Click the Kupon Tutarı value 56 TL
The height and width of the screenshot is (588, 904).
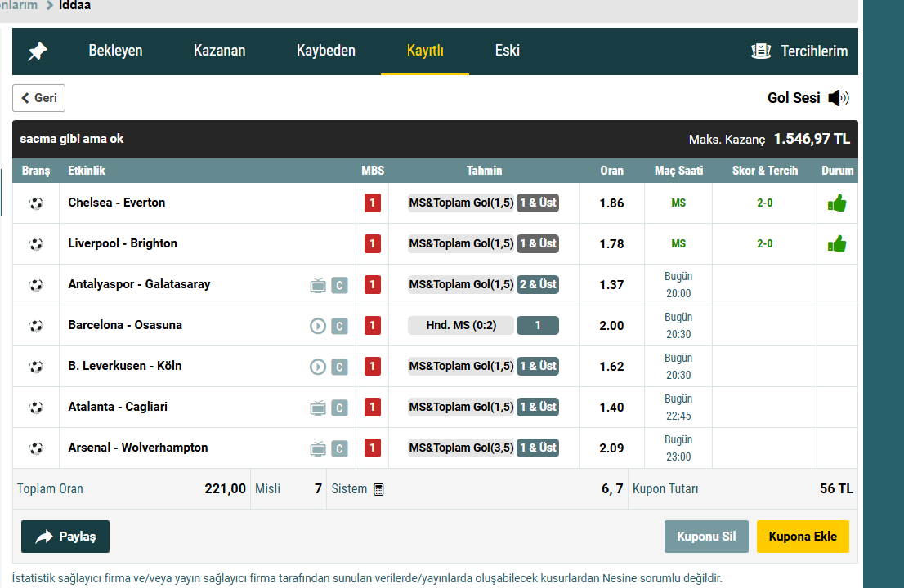coord(836,489)
